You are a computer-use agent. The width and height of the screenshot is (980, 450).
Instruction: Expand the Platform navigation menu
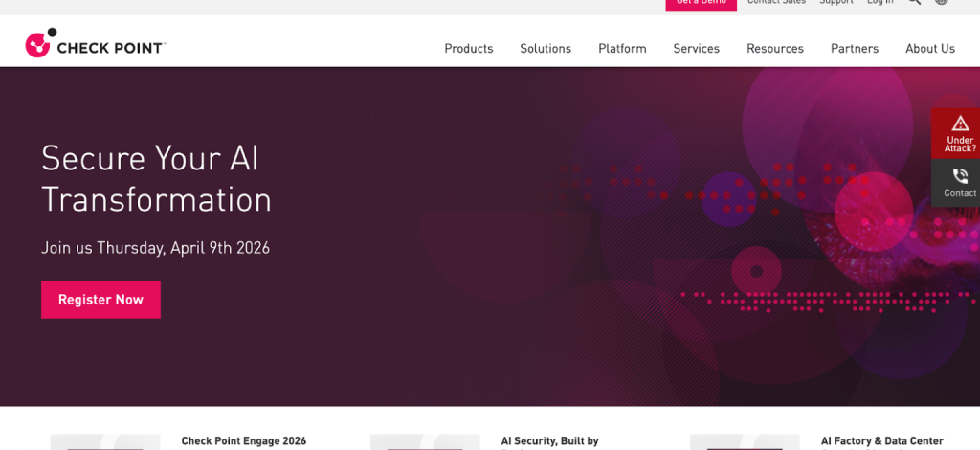pos(622,49)
